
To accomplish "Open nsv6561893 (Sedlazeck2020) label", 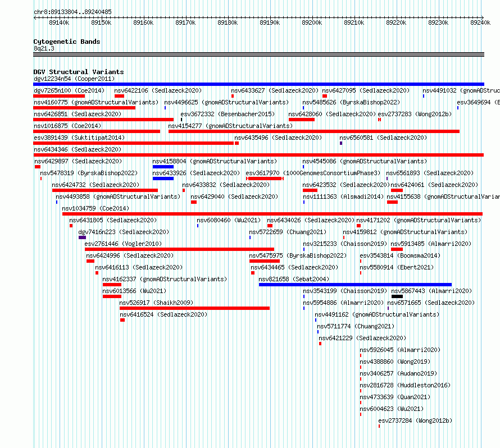I will point(430,173).
